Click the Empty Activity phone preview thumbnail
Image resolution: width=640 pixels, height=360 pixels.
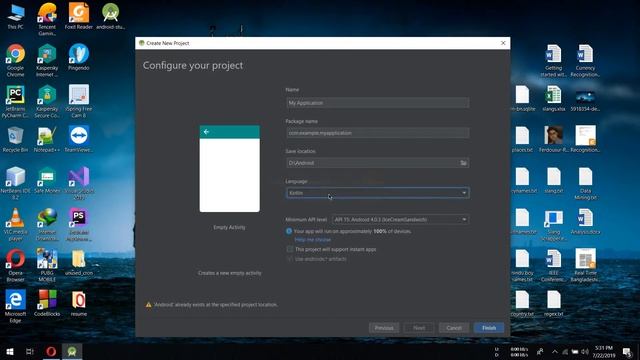point(229,169)
